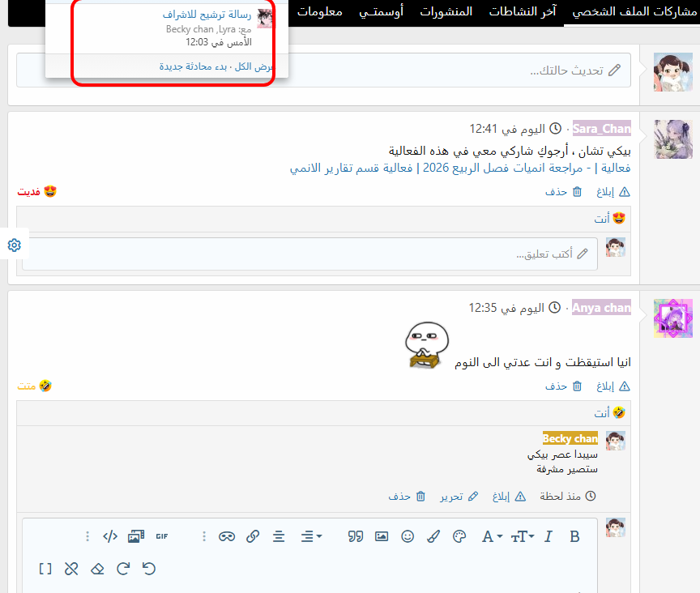Viewport: 700px width, 593px height.
Task: Open the رسالة ترشيح للاشراف conversation link
Action: (207, 15)
